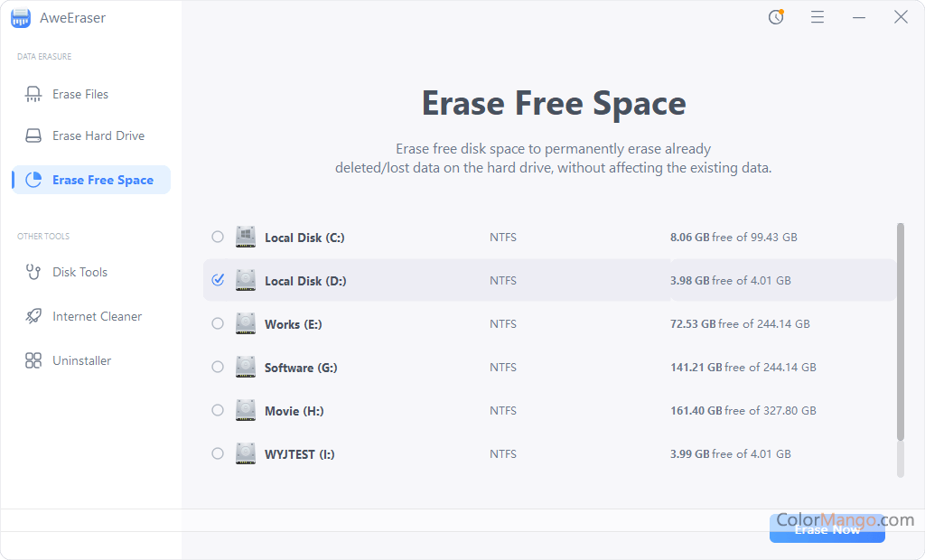Click the AweEraser app logo
The width and height of the screenshot is (925, 560).
[21, 17]
